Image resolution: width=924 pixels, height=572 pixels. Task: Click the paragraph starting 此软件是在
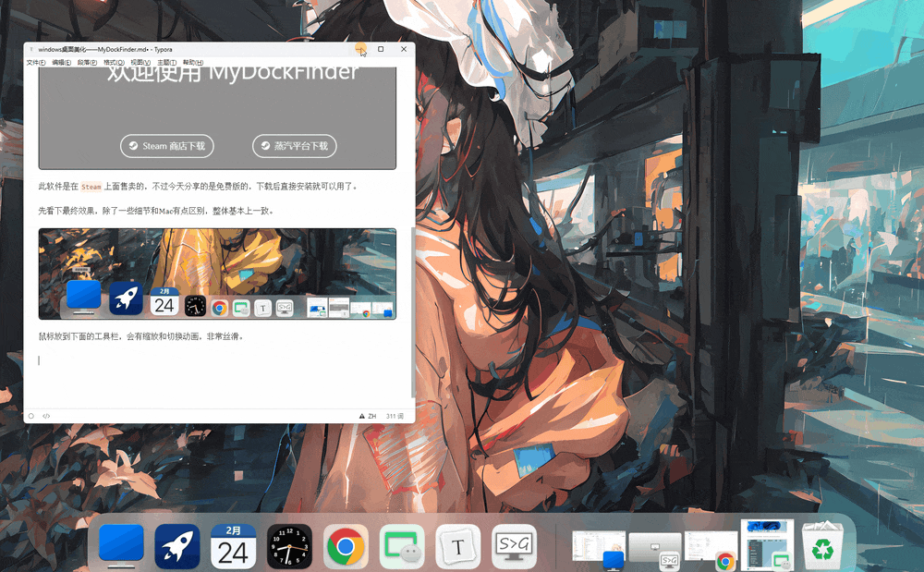[198, 187]
